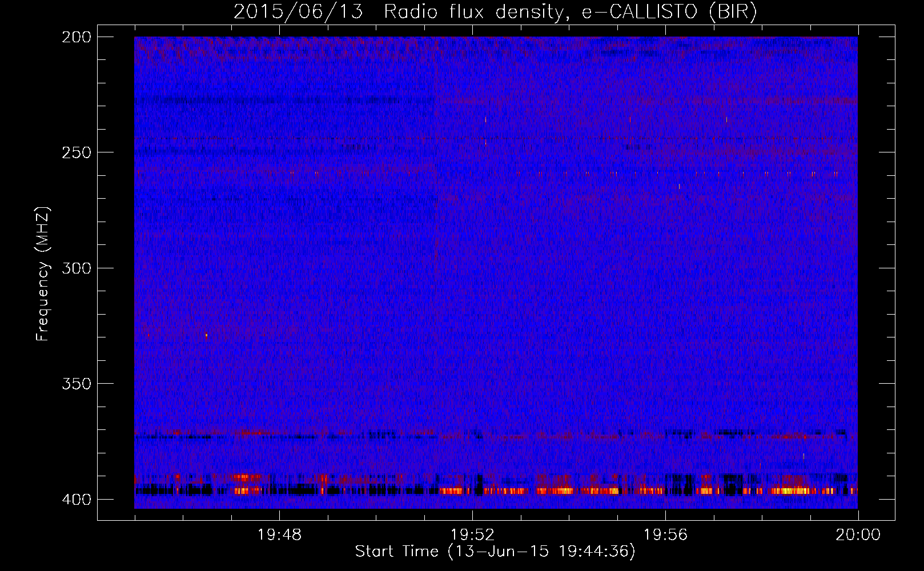Click the 19:52 time tick label
The height and width of the screenshot is (571, 924).
click(x=472, y=535)
